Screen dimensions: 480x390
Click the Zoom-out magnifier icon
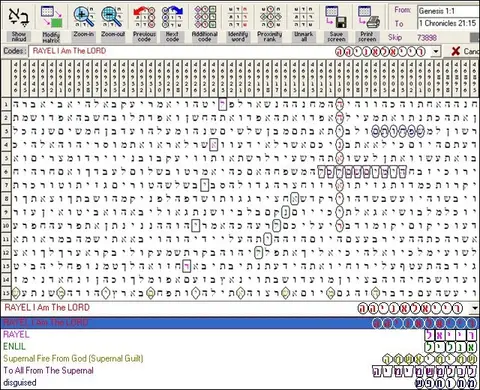pyautogui.click(x=112, y=17)
